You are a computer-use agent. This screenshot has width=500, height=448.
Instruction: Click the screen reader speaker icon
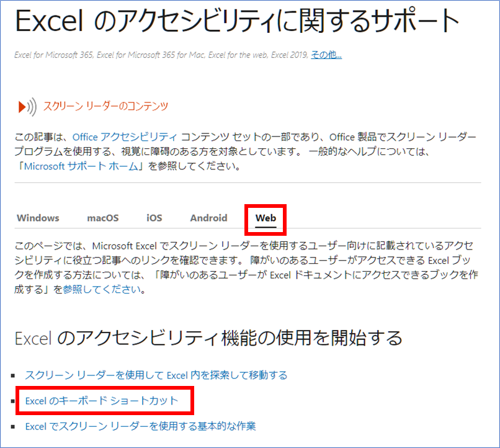(27, 107)
